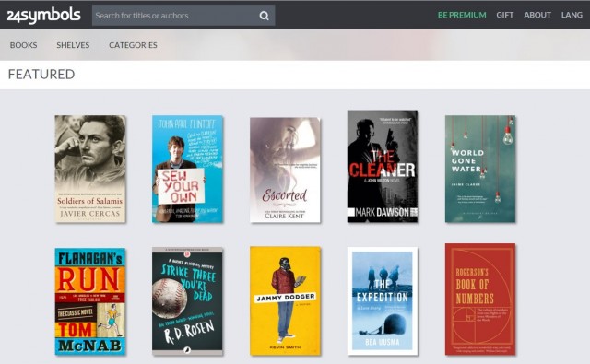
Task: Go to the Books section
Action: tap(23, 45)
